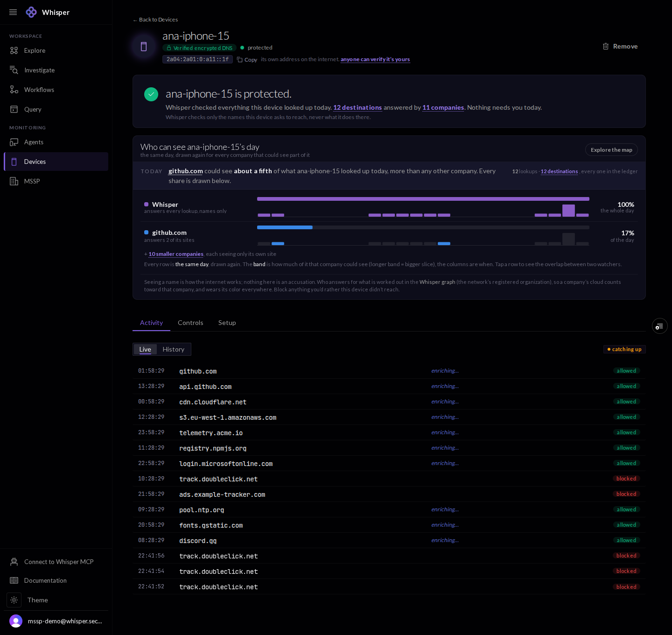The height and width of the screenshot is (635, 672).
Task: Click github.com link in today summary
Action: pyautogui.click(x=186, y=171)
